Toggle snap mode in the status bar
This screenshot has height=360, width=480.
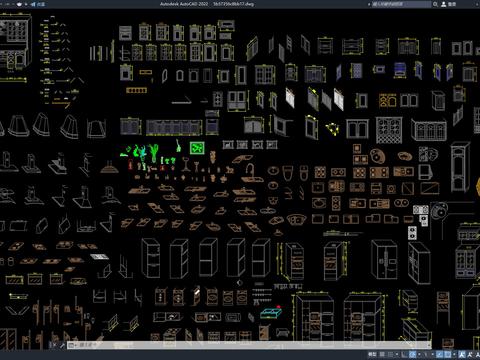point(390,354)
